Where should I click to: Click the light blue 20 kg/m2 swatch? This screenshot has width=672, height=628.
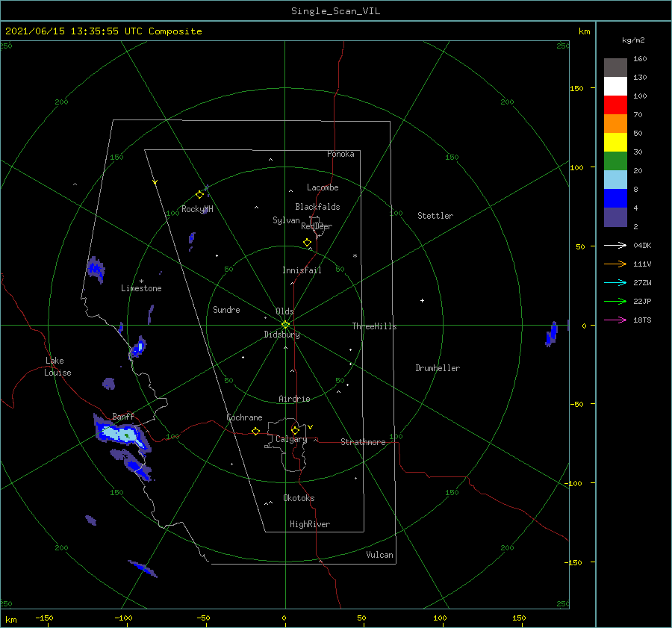click(615, 180)
